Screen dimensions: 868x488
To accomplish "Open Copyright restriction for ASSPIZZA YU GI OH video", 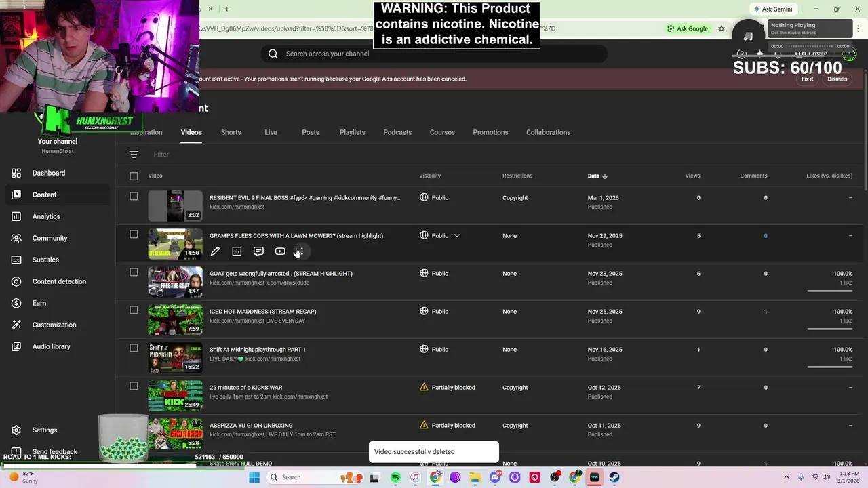I will point(515,426).
